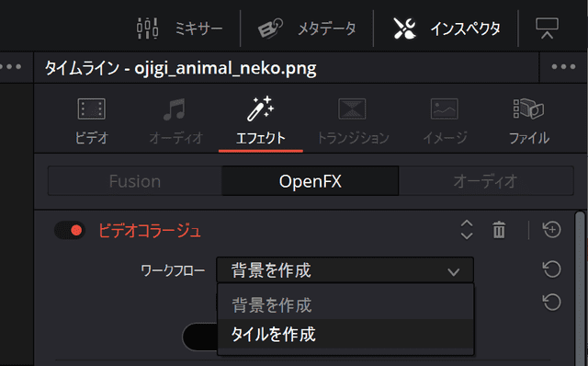588x366 pixels.
Task: Click the viewer expand icon at top right
Action: [548, 29]
